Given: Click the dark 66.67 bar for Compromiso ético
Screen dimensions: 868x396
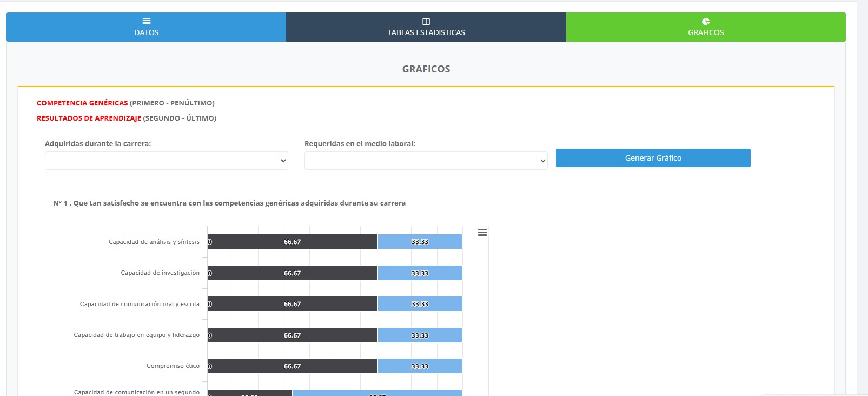Looking at the screenshot, I should tap(293, 366).
